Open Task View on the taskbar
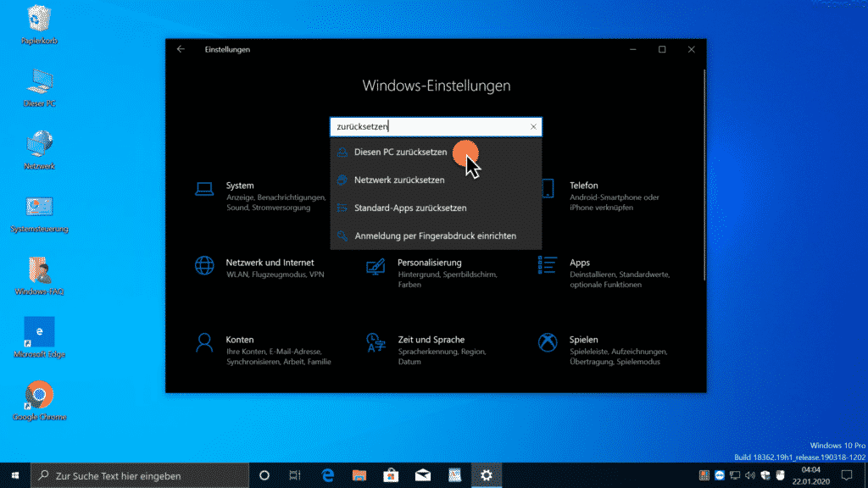The width and height of the screenshot is (868, 488). (295, 475)
